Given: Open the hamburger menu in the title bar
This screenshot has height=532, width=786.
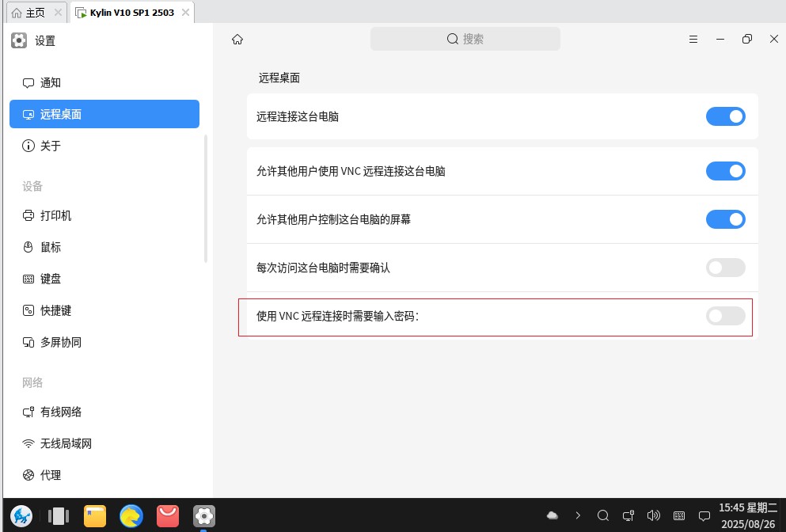Looking at the screenshot, I should click(693, 39).
